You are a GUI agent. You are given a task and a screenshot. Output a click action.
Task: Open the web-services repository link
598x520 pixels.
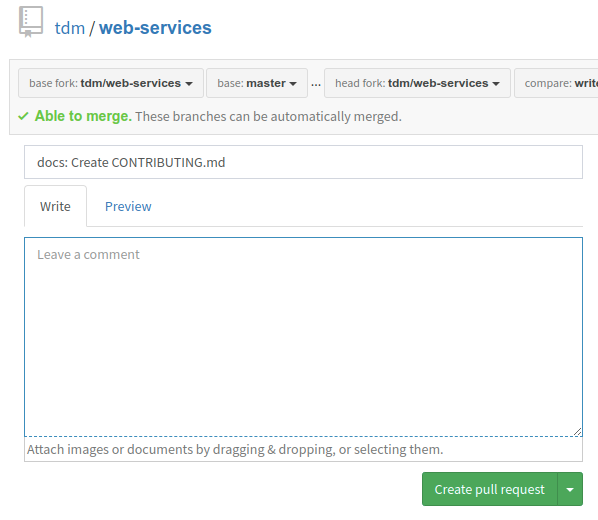click(x=155, y=28)
